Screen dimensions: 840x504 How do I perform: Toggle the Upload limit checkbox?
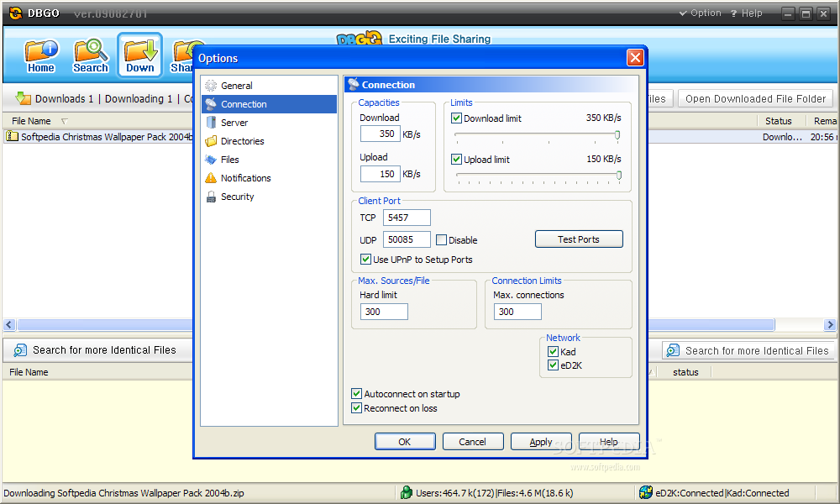coord(456,159)
